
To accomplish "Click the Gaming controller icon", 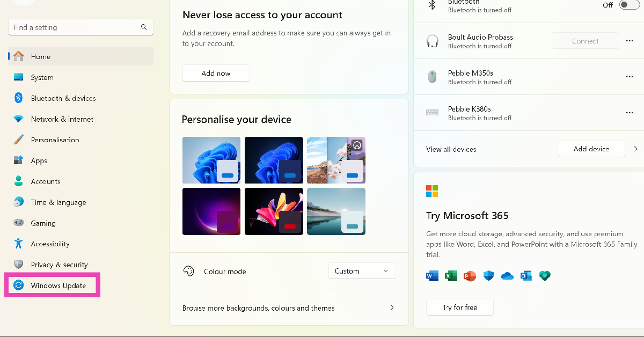I will tap(18, 223).
